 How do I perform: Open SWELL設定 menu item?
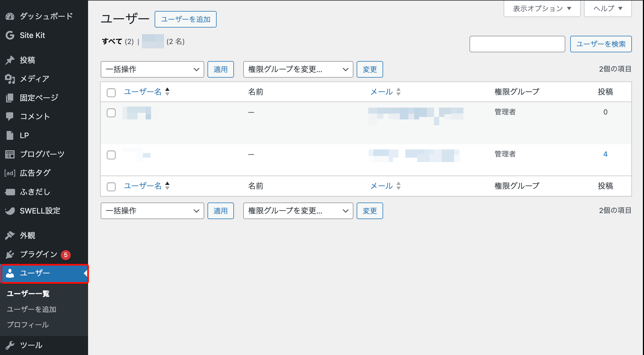pos(44,211)
